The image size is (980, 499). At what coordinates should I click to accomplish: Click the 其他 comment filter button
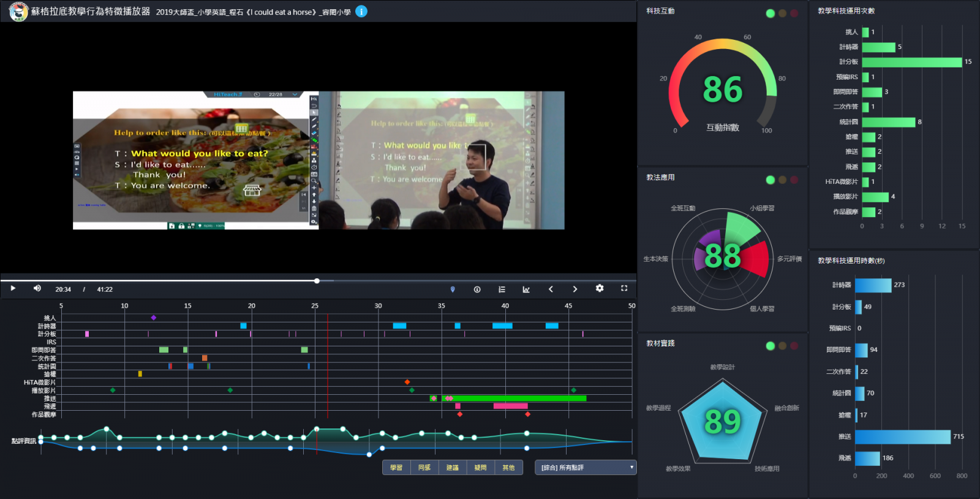coord(508,468)
